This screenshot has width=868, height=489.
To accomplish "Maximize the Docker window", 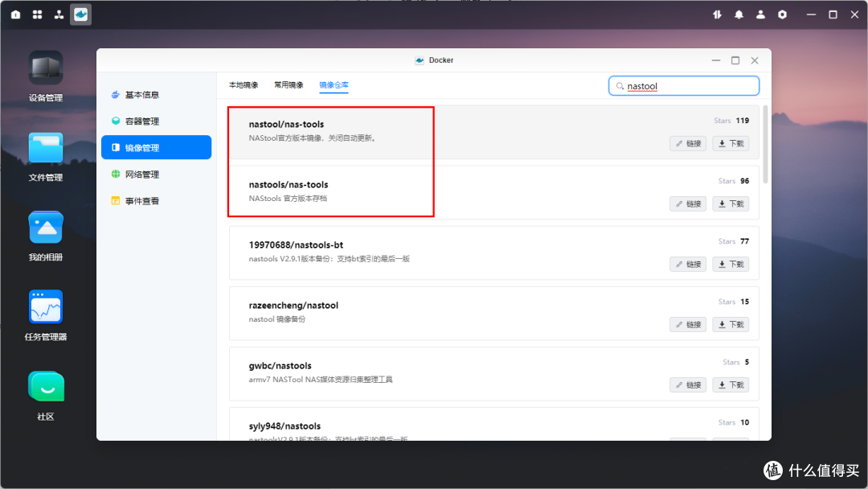I will click(x=735, y=60).
